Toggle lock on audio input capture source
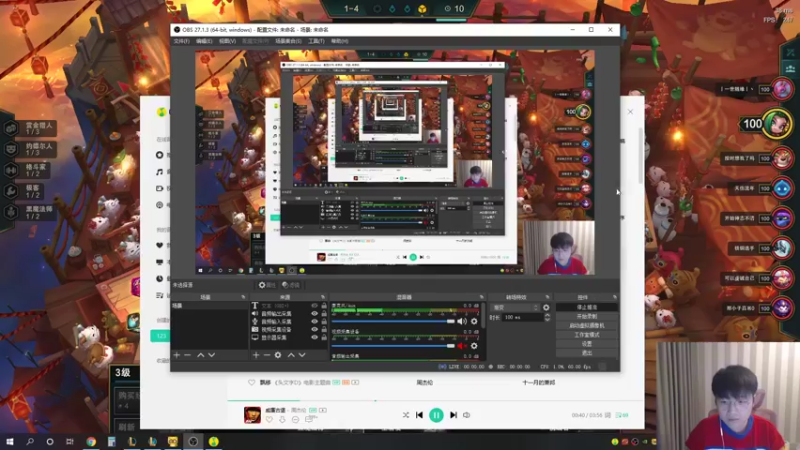The width and height of the screenshot is (800, 450). 324,321
